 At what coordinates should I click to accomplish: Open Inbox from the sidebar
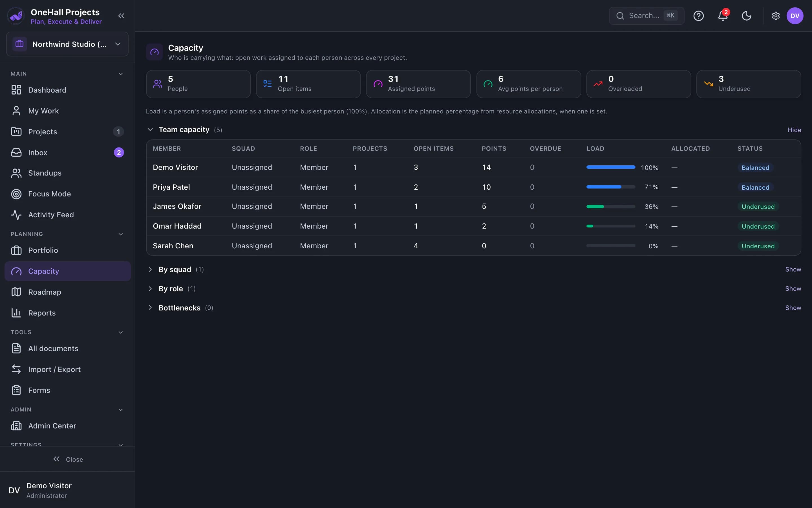tap(67, 152)
